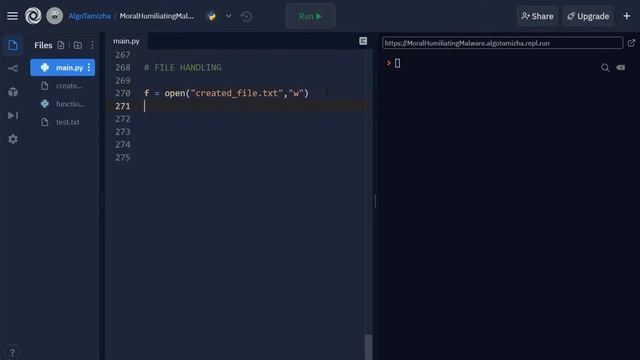The width and height of the screenshot is (640, 360).
Task: Add a new folder icon
Action: (78, 45)
